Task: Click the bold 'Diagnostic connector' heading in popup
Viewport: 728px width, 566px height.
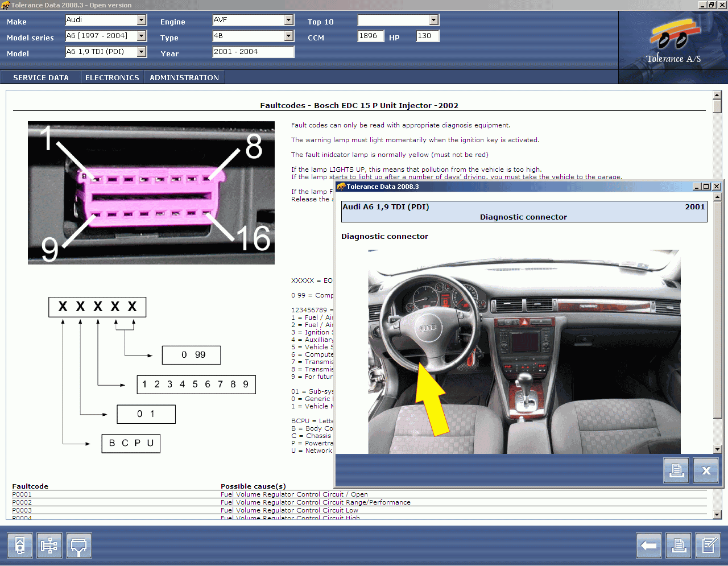Action: tap(384, 236)
